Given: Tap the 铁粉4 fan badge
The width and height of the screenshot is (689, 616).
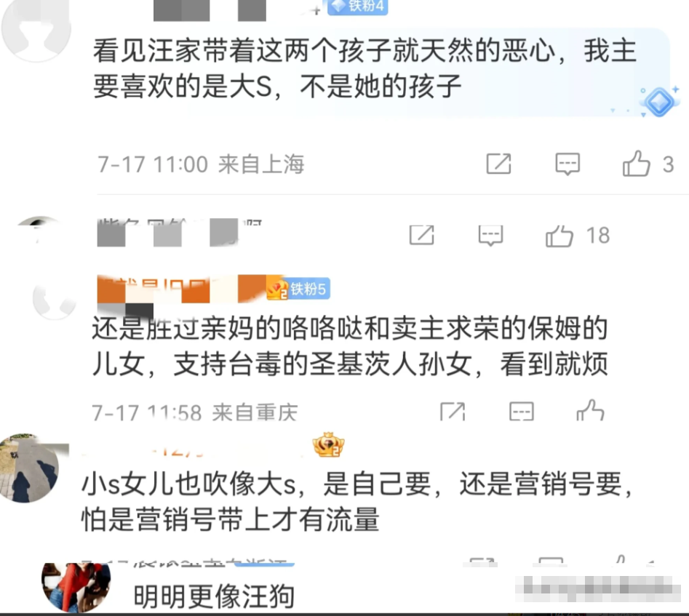Looking at the screenshot, I should click(358, 7).
